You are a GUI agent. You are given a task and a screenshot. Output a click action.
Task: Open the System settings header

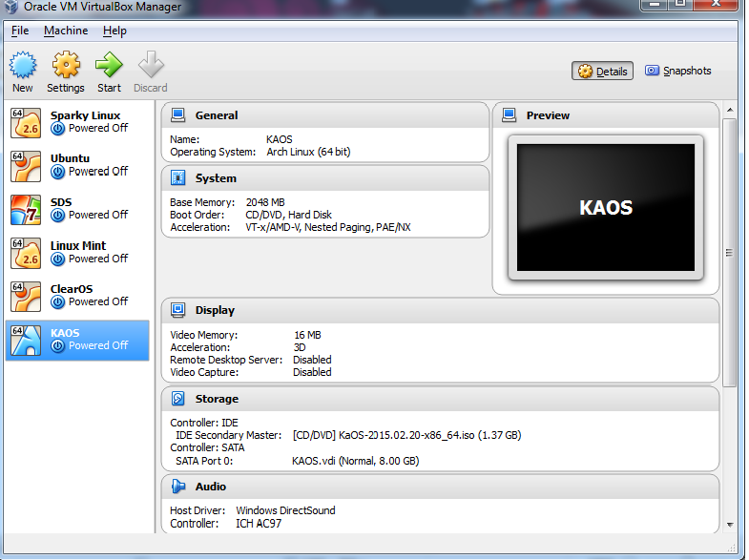(325, 178)
